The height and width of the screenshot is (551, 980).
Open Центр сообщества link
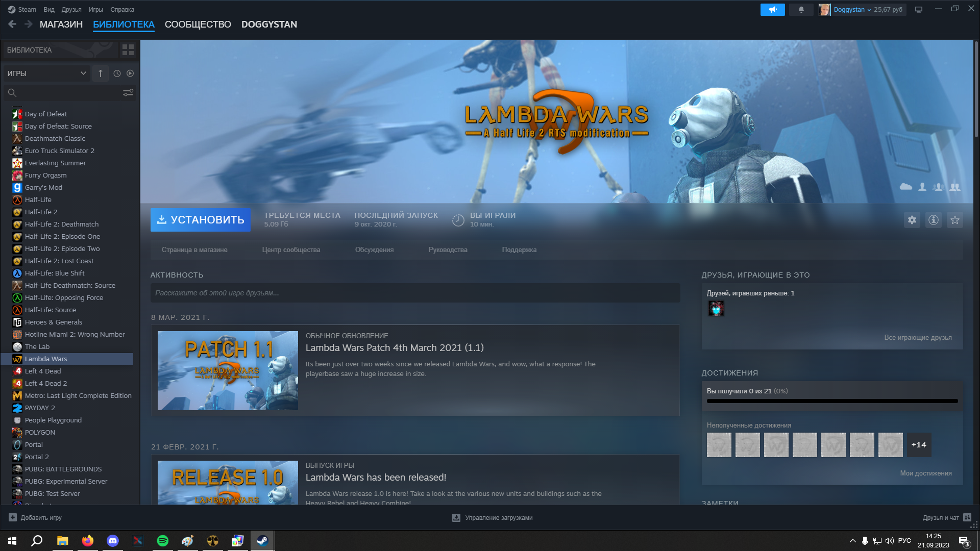pyautogui.click(x=291, y=249)
